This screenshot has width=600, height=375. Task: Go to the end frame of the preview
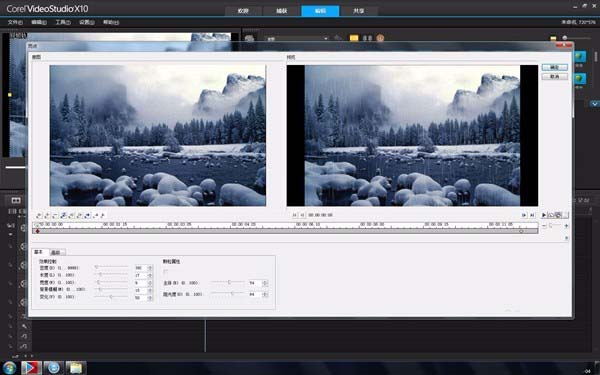(x=532, y=215)
